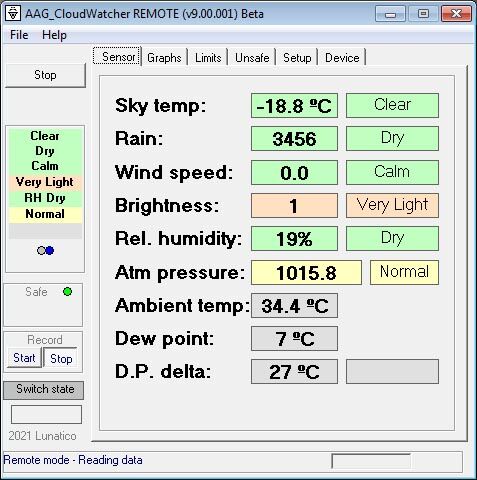Click the green Safe indicator light
The image size is (477, 480).
(68, 292)
